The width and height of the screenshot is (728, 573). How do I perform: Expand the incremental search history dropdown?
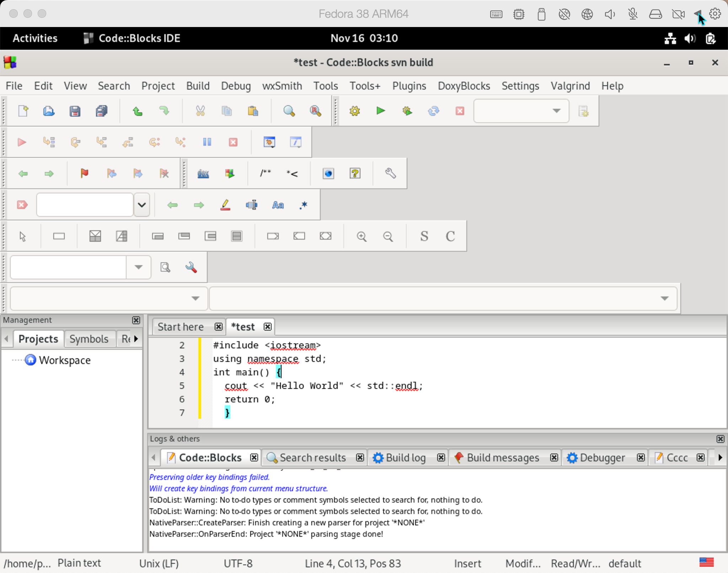[x=141, y=205]
